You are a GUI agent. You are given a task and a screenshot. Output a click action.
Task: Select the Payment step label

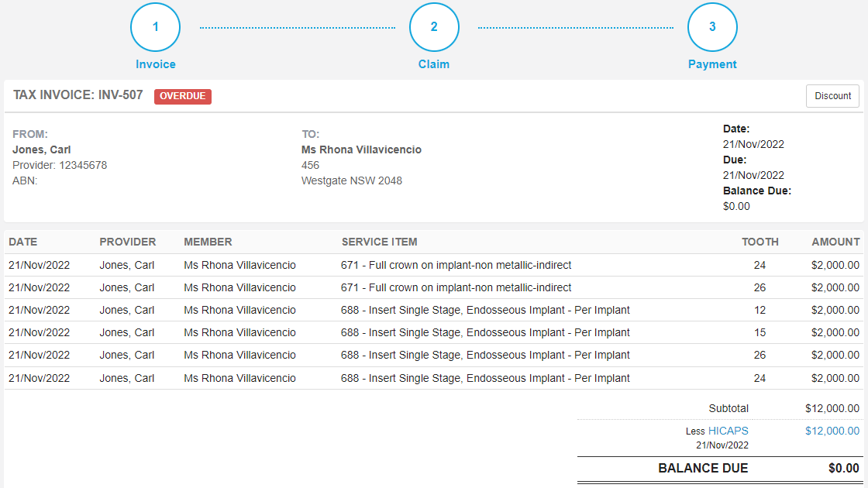(712, 64)
